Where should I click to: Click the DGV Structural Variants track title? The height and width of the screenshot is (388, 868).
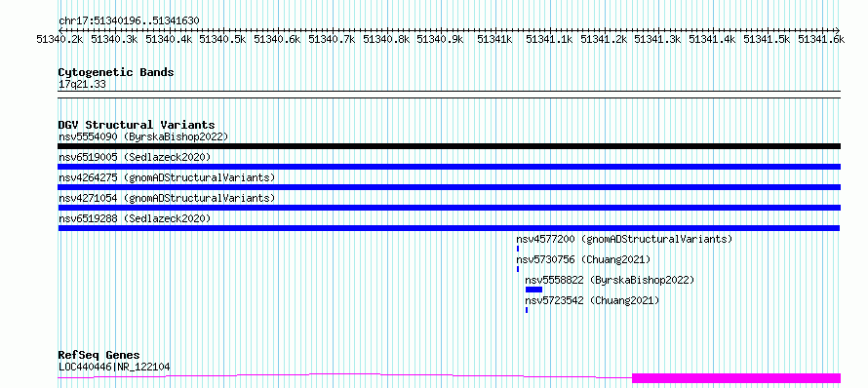[x=137, y=125]
